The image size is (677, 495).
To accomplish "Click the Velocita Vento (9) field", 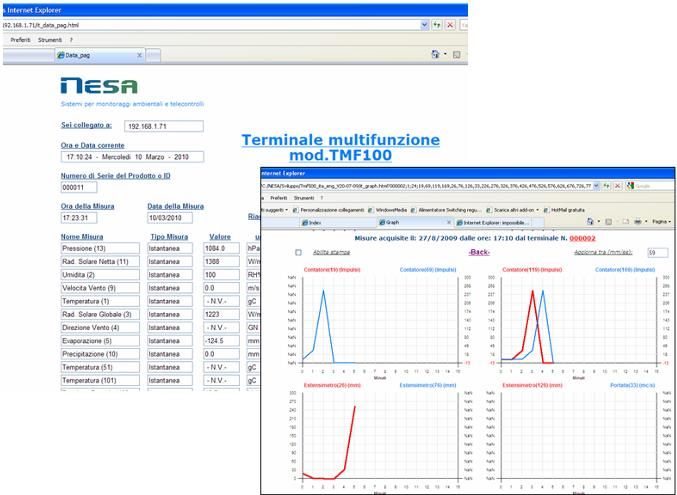I will click(100, 288).
